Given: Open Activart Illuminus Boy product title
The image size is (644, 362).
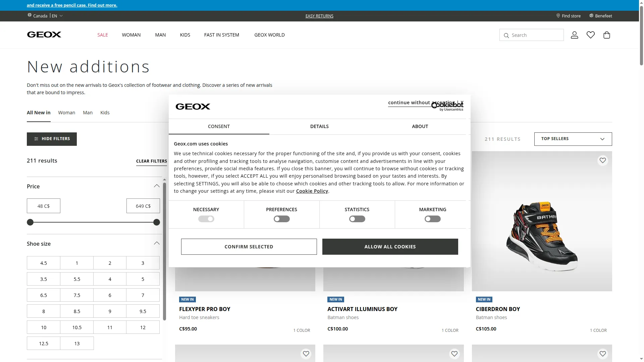Looking at the screenshot, I should pos(362,309).
